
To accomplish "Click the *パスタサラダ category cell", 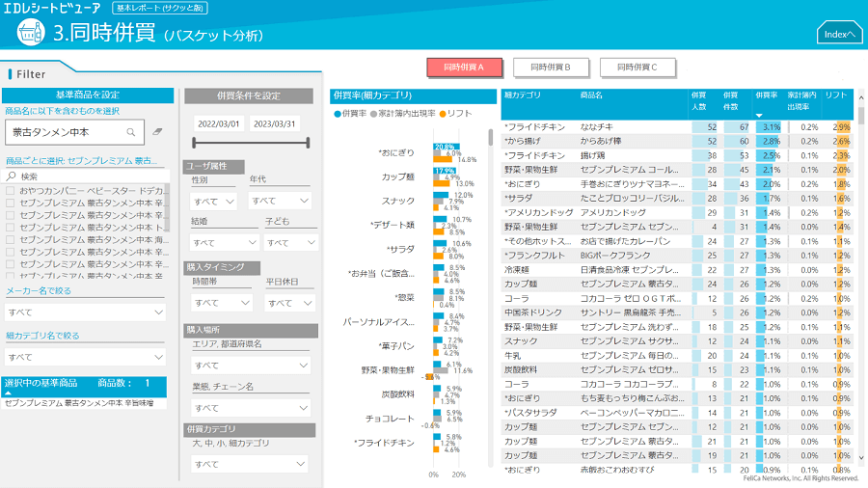I will coord(530,413).
